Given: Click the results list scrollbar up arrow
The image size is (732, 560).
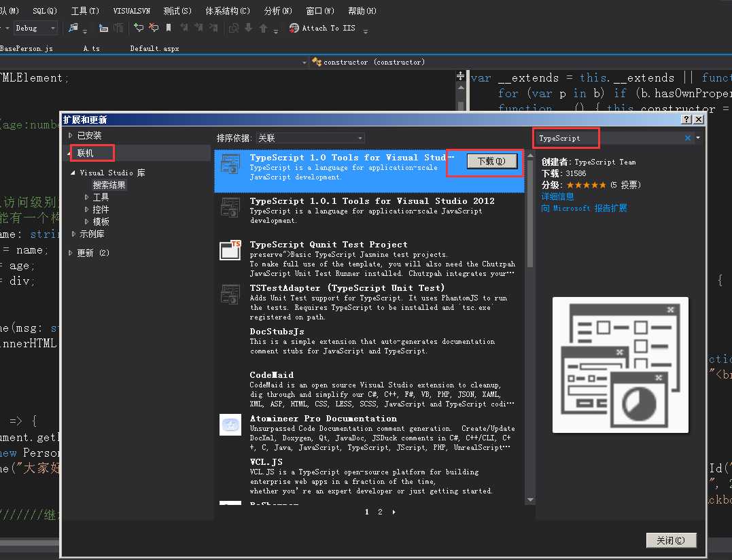Looking at the screenshot, I should (530, 154).
